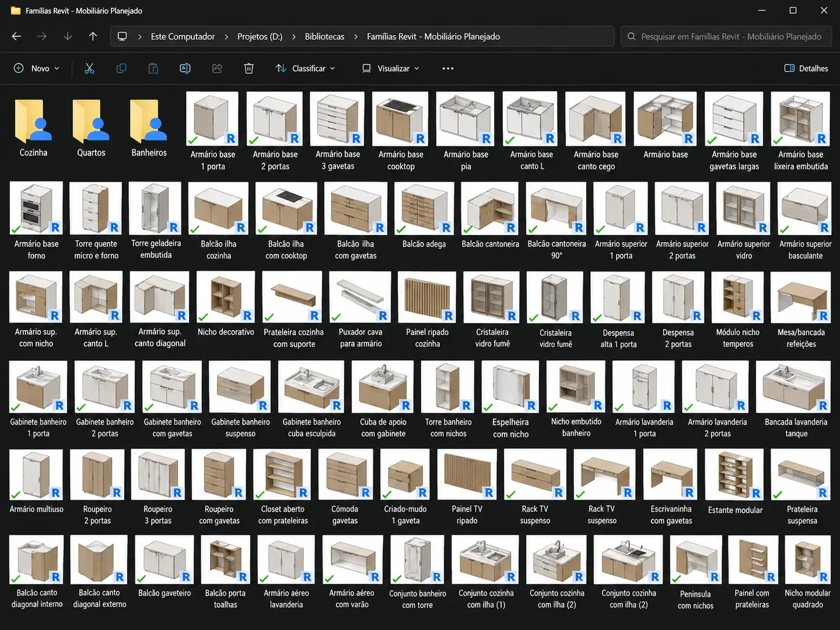Image resolution: width=840 pixels, height=630 pixels.
Task: Select Mesa/bancada refeições file
Action: point(801,310)
